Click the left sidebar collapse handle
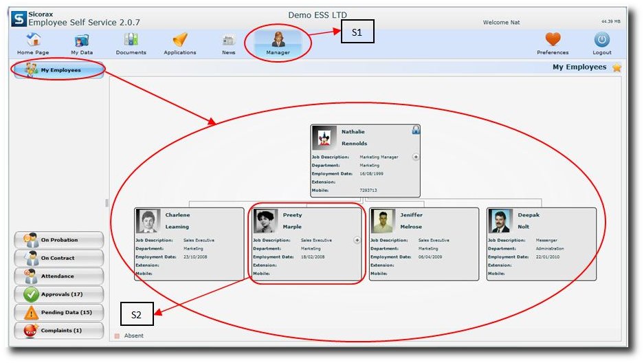Viewport: 644px width, 363px height. point(107,203)
